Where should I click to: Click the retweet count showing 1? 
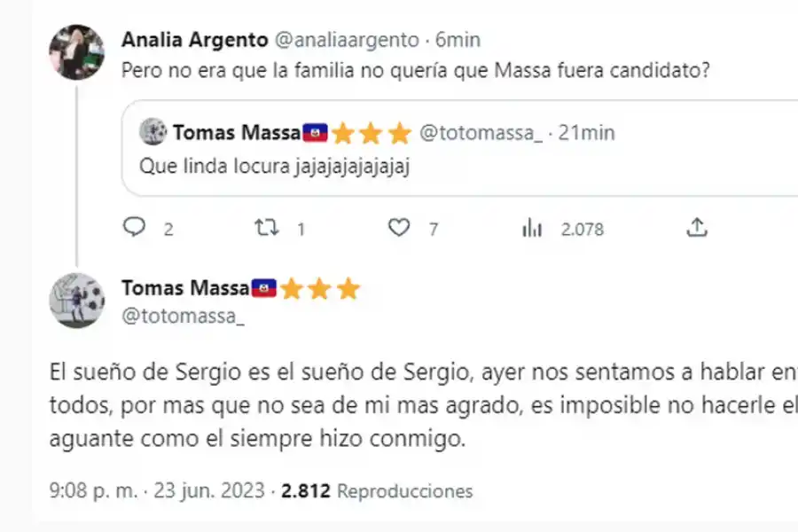pos(300,229)
